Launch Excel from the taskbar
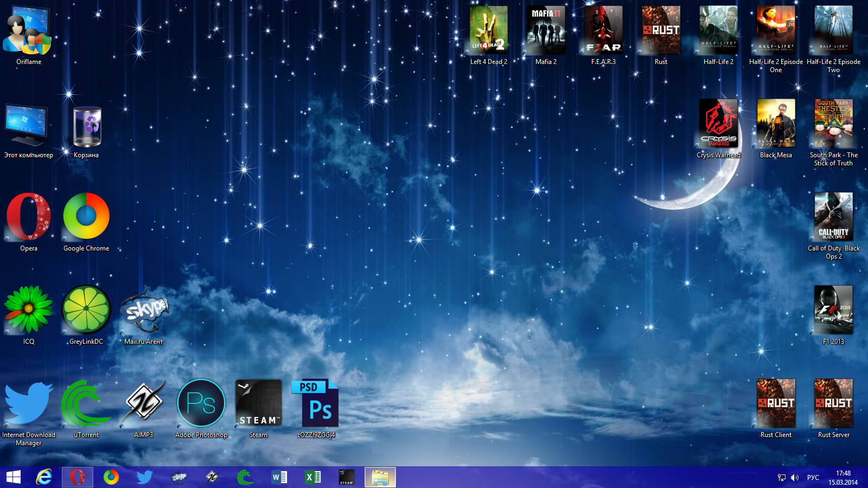The height and width of the screenshot is (488, 868). coord(313,477)
